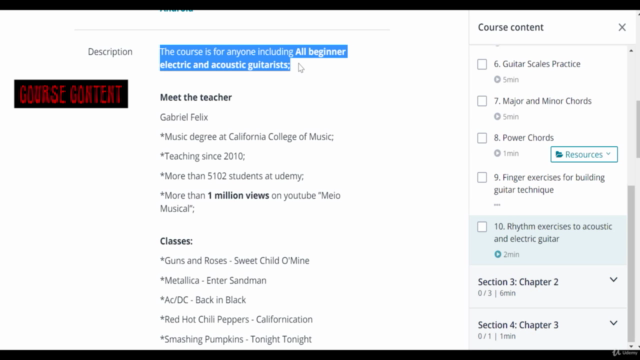Click the Course content panel heading

511,27
